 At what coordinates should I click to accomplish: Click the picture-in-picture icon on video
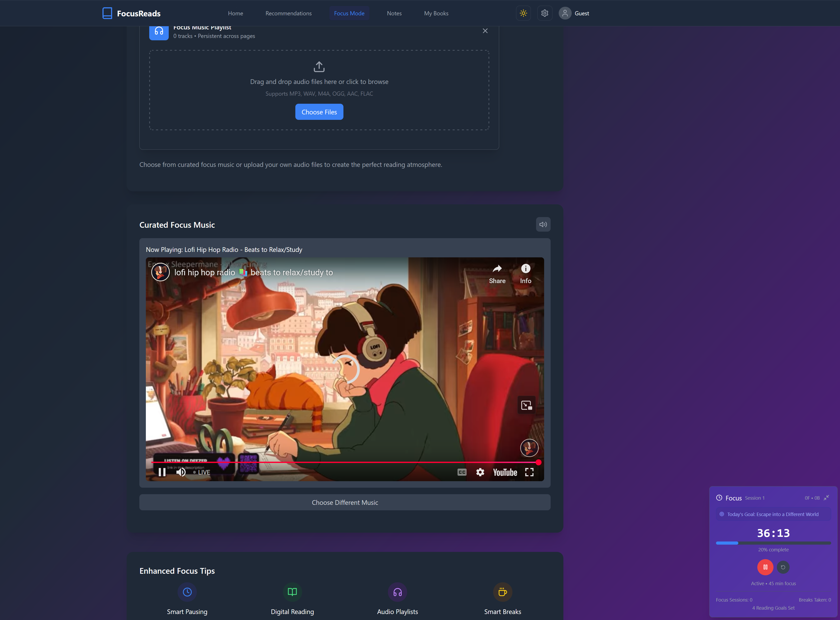526,405
